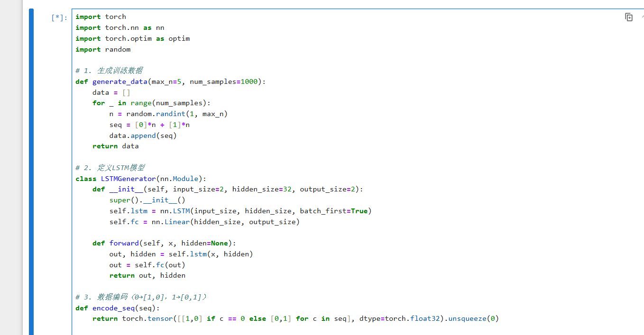Screen dimensions: 644x335
Task: Click the duplicate cell icon
Action: [629, 17]
